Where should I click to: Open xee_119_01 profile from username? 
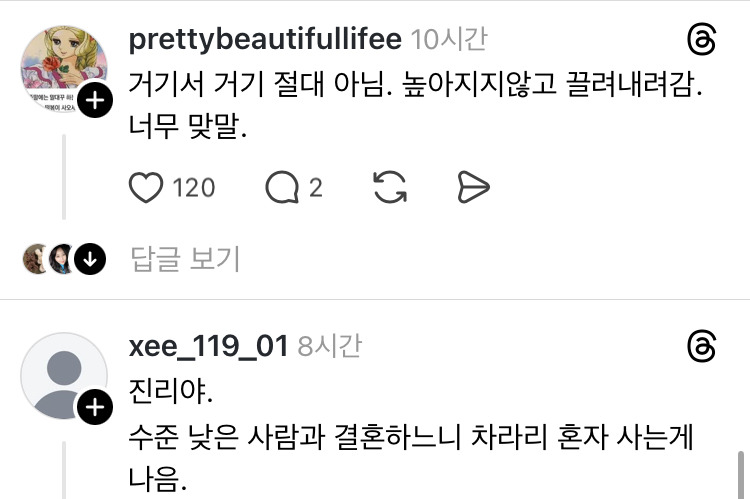coord(208,347)
